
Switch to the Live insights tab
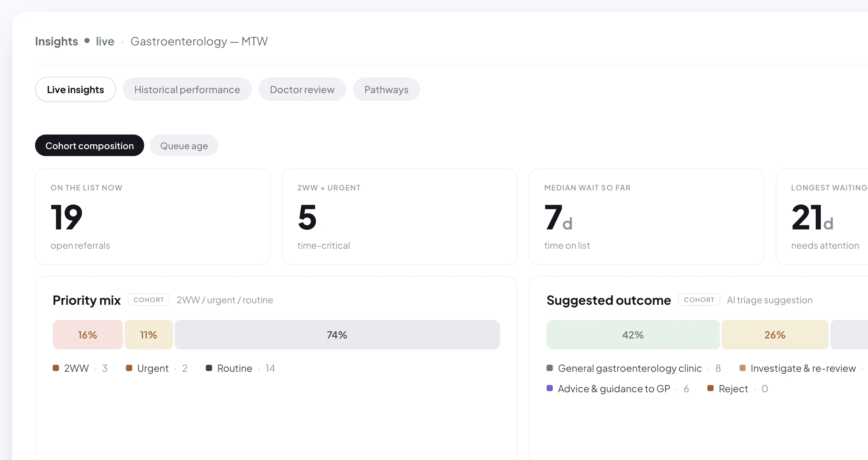pyautogui.click(x=75, y=89)
